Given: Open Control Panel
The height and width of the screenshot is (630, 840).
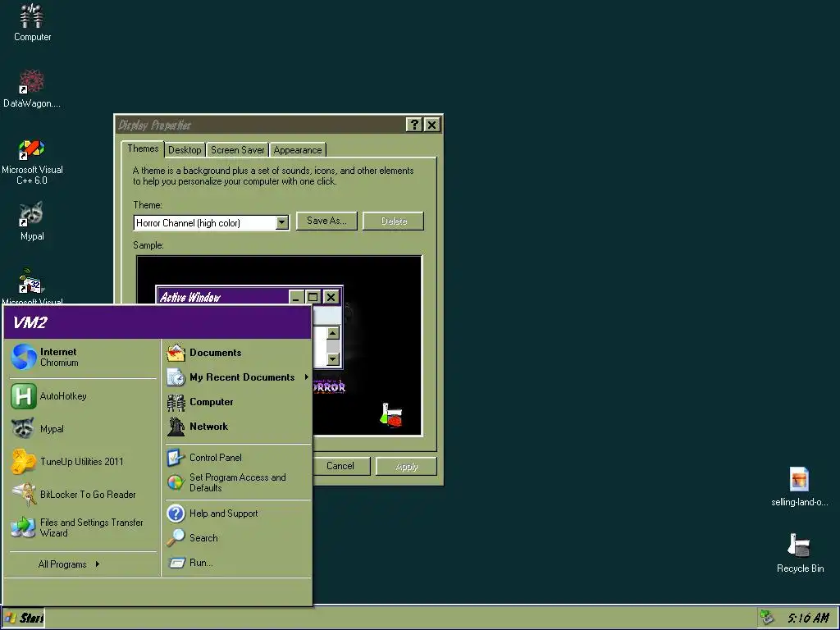Looking at the screenshot, I should (238, 458).
